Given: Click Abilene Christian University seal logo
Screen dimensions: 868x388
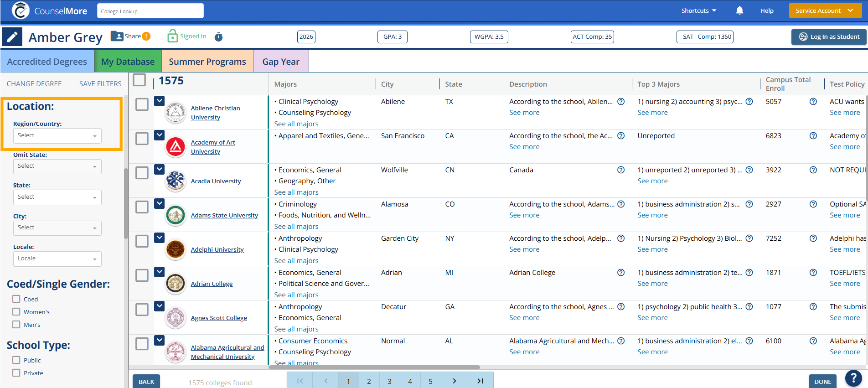Looking at the screenshot, I should coord(176,113).
